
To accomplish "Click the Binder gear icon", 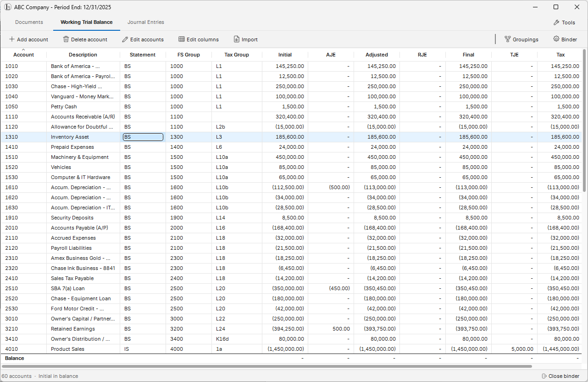I will tap(556, 39).
